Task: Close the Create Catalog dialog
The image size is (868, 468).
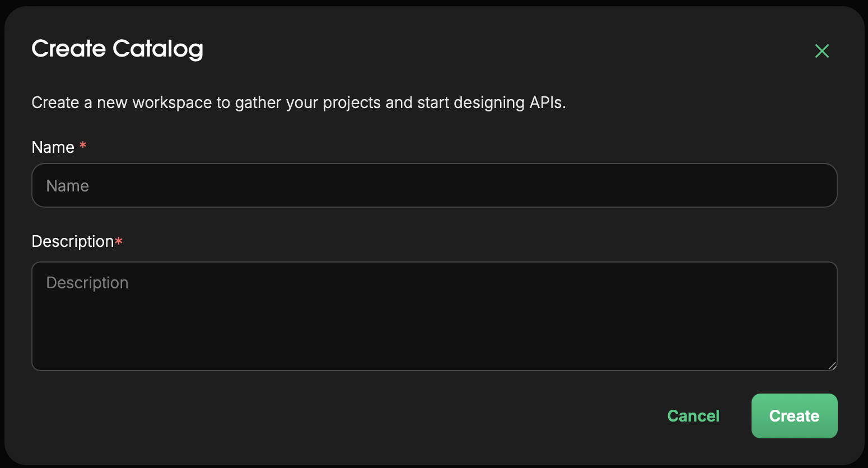Action: pos(822,51)
